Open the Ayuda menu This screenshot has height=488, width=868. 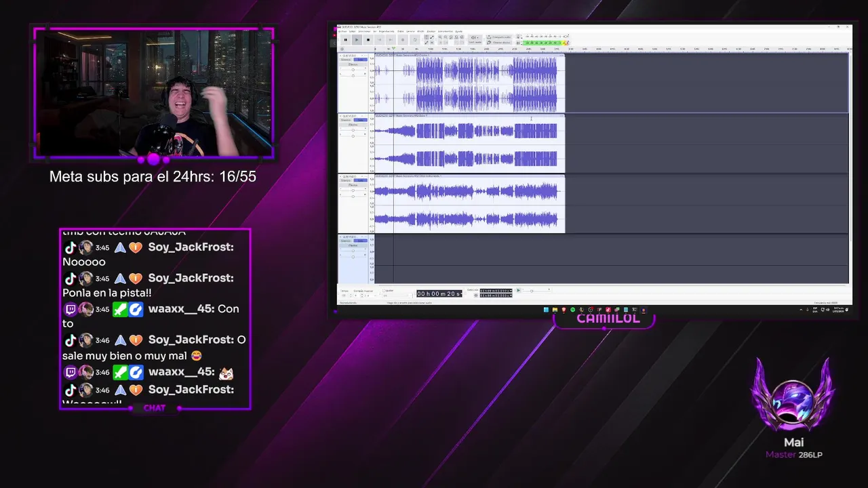[458, 31]
